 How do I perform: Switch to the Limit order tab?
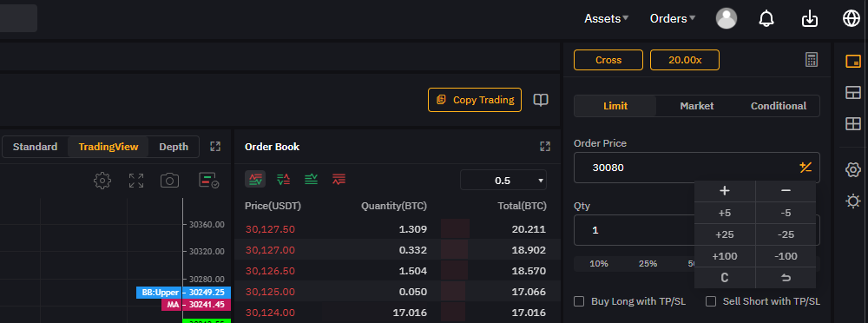[x=615, y=106]
